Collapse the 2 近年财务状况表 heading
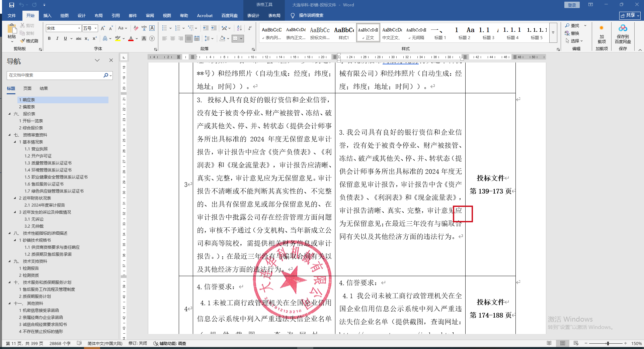 pos(15,198)
